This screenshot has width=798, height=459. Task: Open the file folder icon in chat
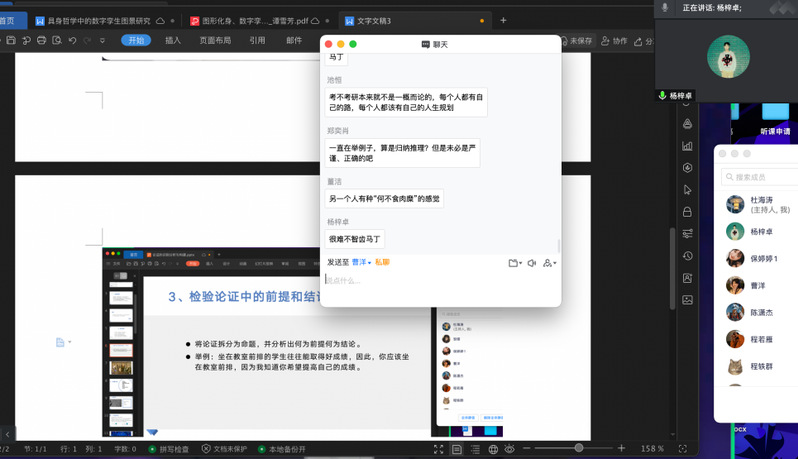coord(514,263)
